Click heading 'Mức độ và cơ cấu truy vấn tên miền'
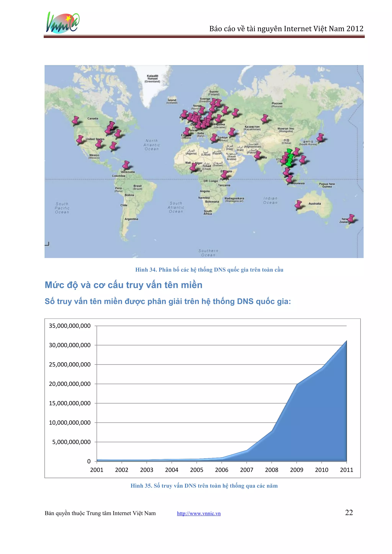The image size is (392, 554). click(x=124, y=285)
